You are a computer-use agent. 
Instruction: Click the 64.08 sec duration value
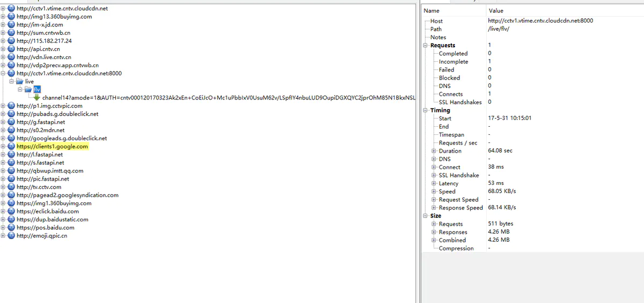tap(500, 151)
